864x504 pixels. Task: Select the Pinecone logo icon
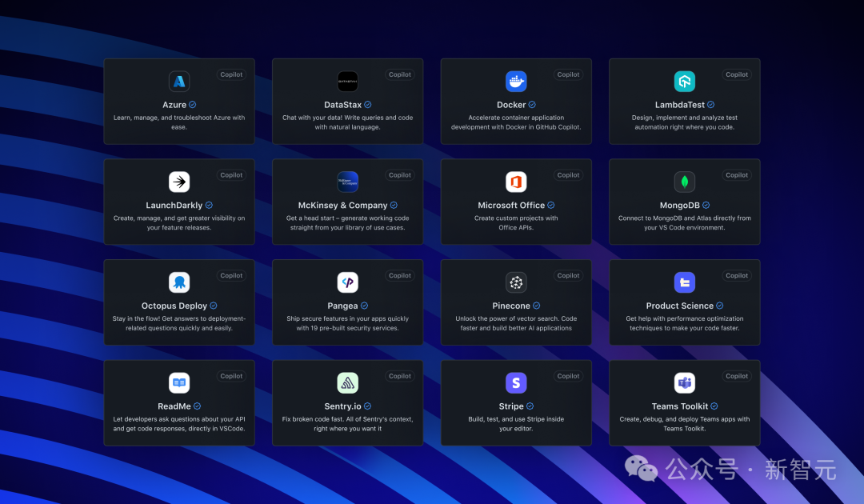(x=516, y=282)
